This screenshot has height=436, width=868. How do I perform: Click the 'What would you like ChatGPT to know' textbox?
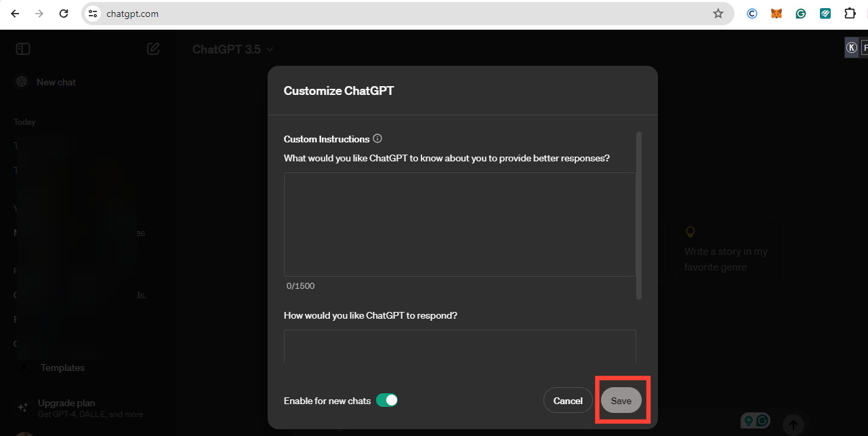point(459,224)
